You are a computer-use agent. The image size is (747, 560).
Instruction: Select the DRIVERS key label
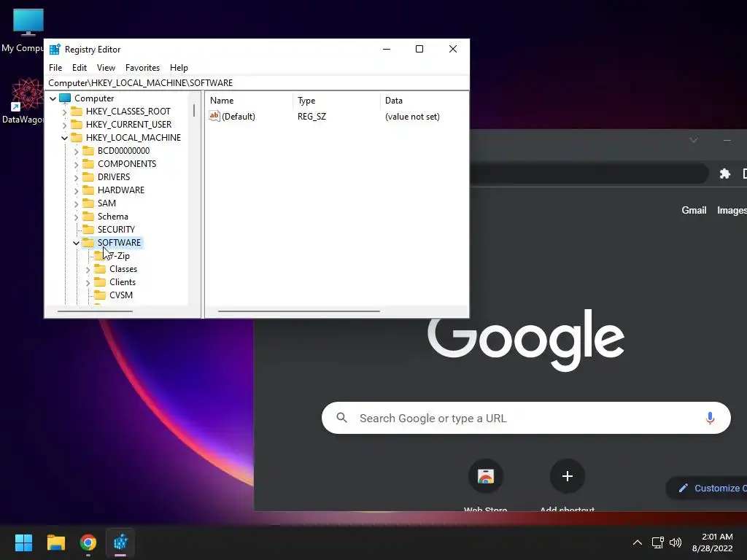114,177
